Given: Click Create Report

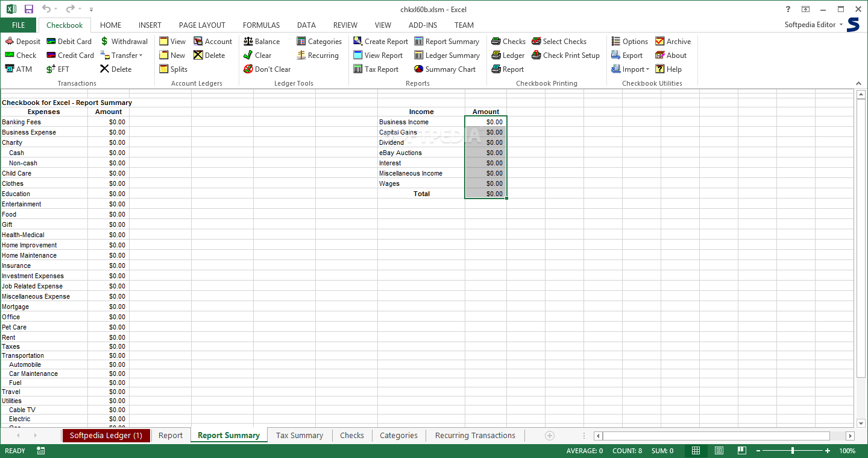Looking at the screenshot, I should point(380,42).
